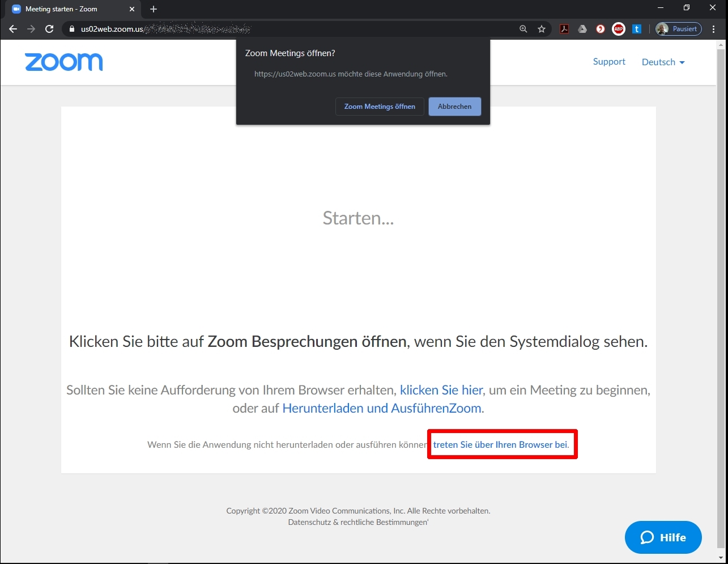Click the Adobe Acrobat extension icon
Viewport: 728px width, 564px height.
(x=564, y=29)
